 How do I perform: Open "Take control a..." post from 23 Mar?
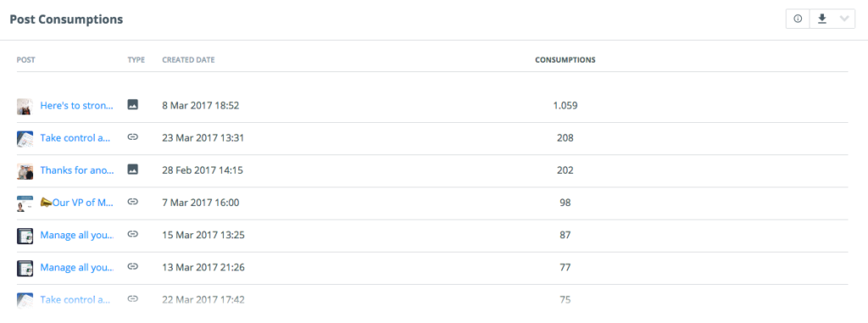(75, 138)
